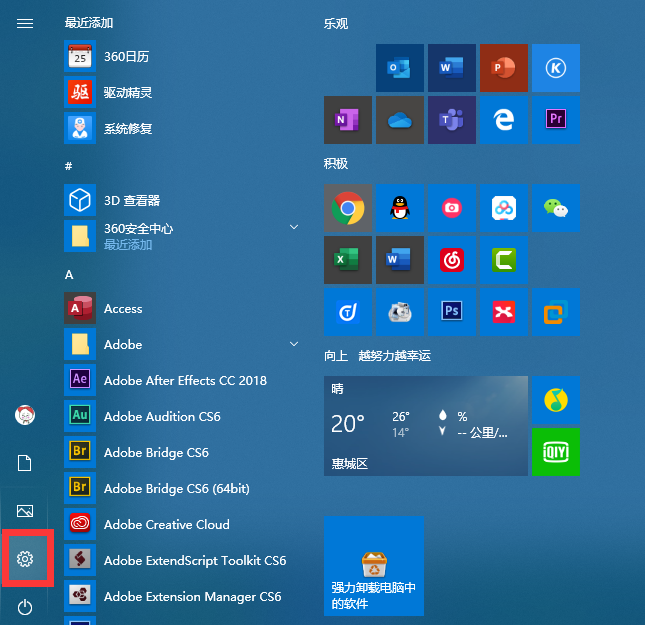Select Adobe Audition CS6 from the list
This screenshot has width=645, height=625.
tap(162, 416)
